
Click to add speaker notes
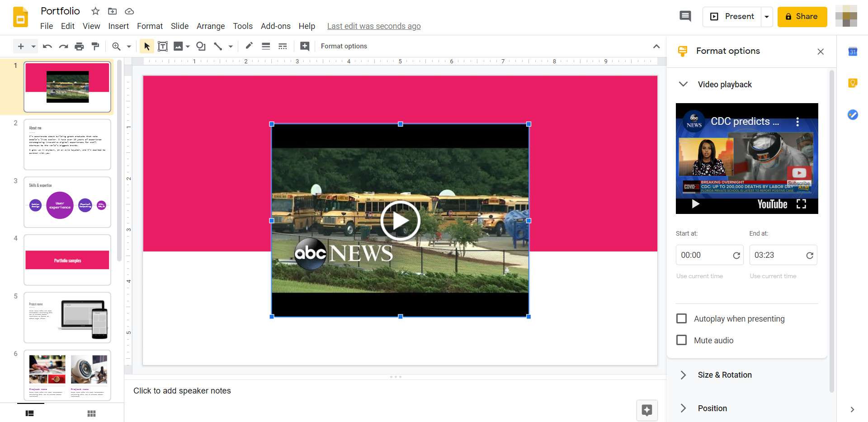pyautogui.click(x=182, y=391)
